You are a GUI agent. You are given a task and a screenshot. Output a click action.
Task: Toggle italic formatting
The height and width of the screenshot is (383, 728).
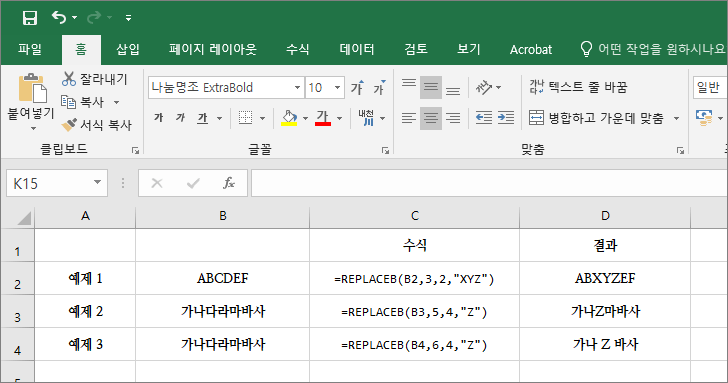point(181,118)
